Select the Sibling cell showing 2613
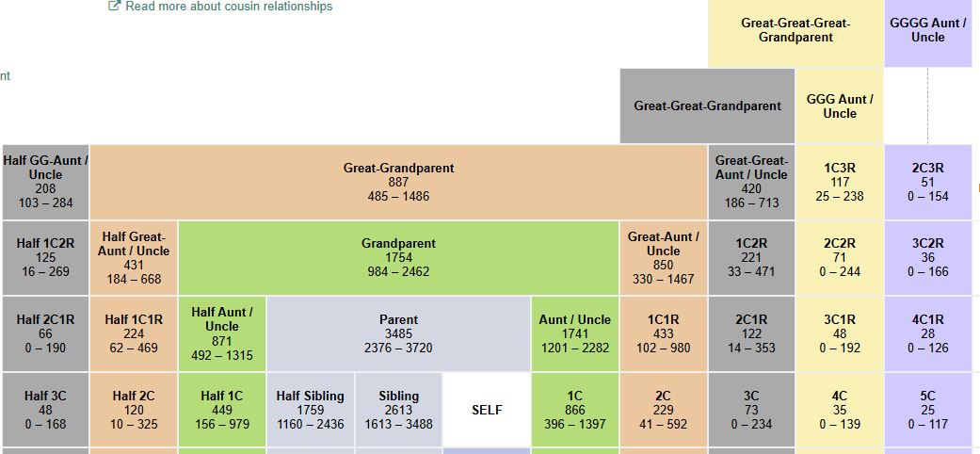This screenshot has height=454, width=980. point(398,410)
